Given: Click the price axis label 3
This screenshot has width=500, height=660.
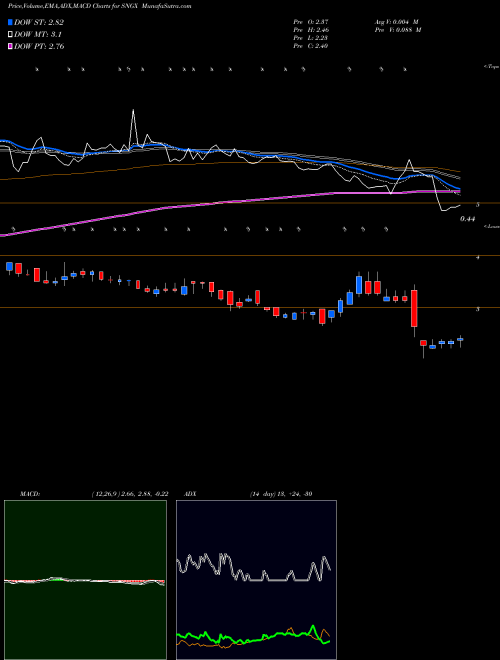Looking at the screenshot, I should click(x=478, y=309).
